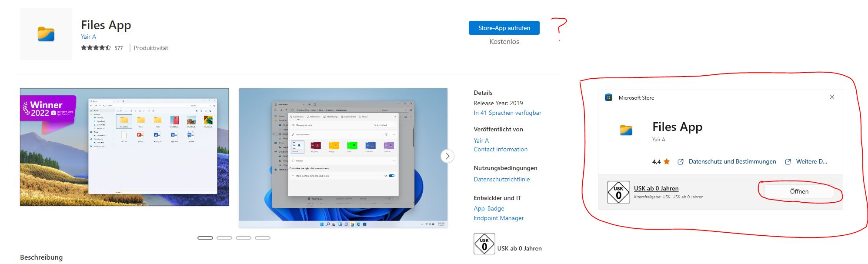Click the Release Year: 2019 text
This screenshot has height=264, width=868.
(x=498, y=103)
